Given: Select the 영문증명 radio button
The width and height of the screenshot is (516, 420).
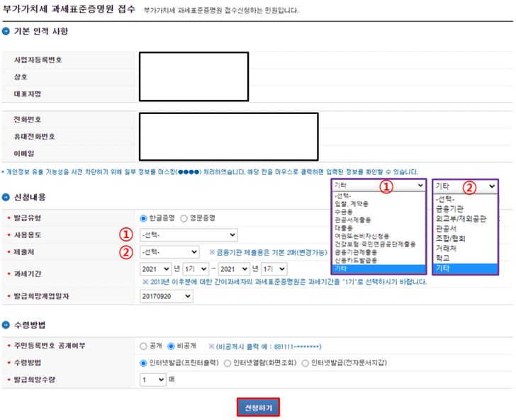Looking at the screenshot, I should (x=184, y=218).
